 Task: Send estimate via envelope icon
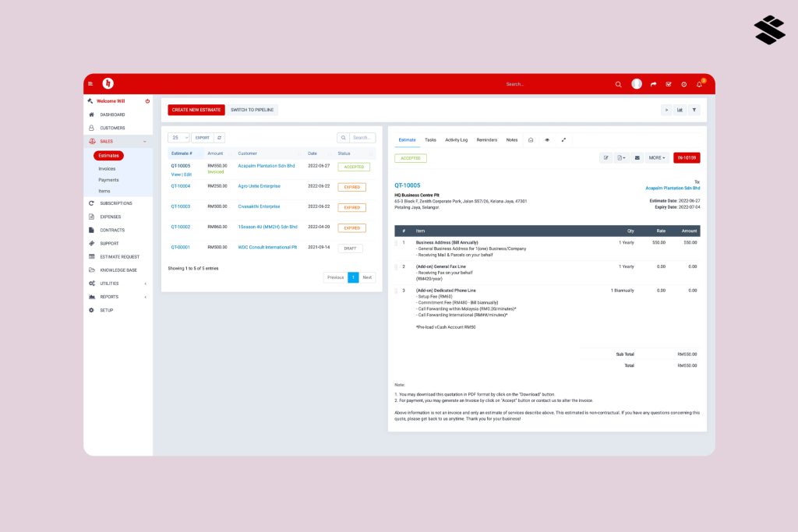point(637,157)
